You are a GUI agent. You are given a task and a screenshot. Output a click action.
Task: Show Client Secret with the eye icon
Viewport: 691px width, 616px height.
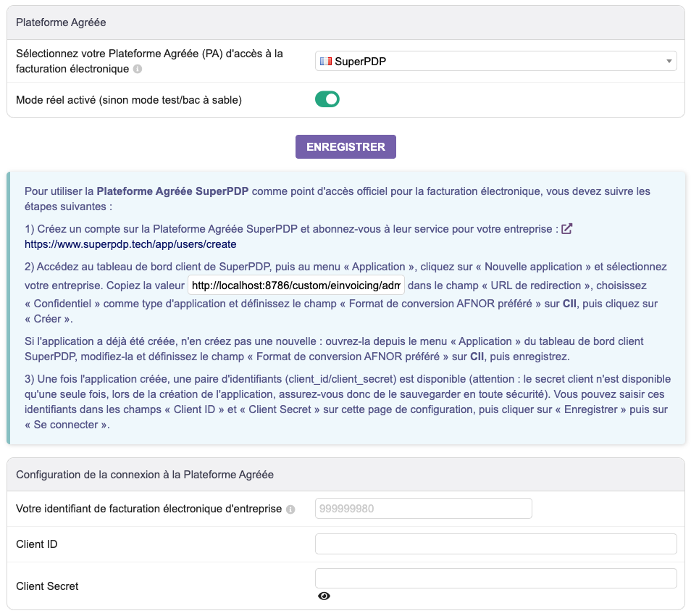point(324,596)
